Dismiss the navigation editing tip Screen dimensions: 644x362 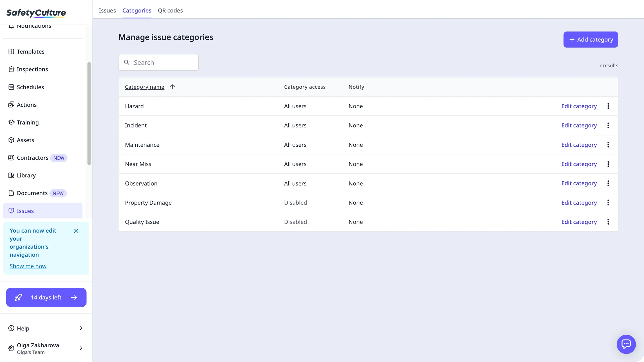tap(76, 231)
